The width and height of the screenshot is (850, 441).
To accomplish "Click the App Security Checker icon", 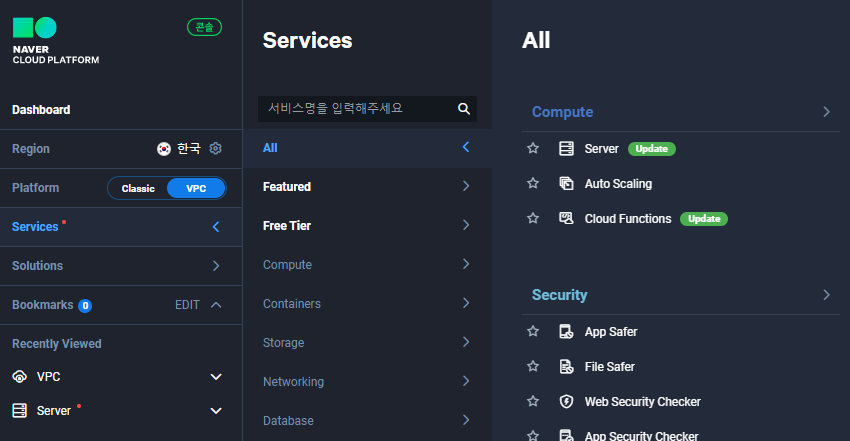I will click(566, 435).
